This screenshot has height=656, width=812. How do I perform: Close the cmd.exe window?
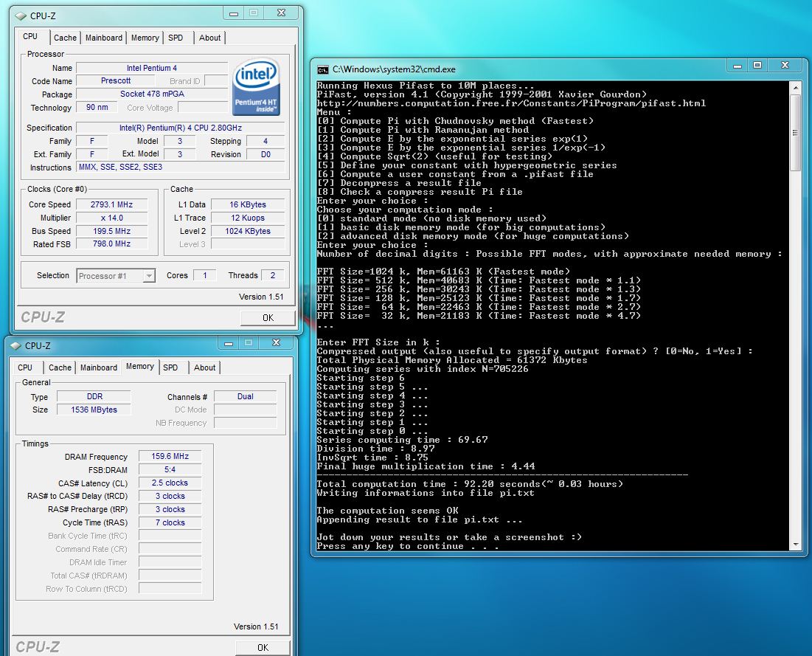(785, 65)
